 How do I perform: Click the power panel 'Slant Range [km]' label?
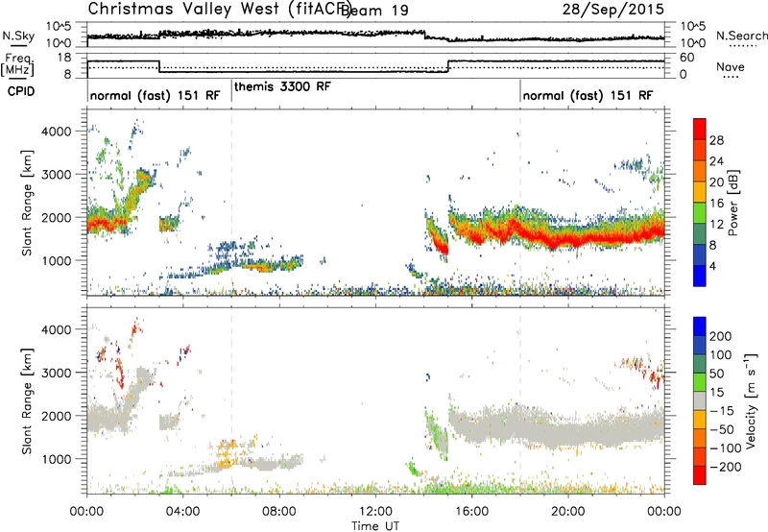click(27, 203)
